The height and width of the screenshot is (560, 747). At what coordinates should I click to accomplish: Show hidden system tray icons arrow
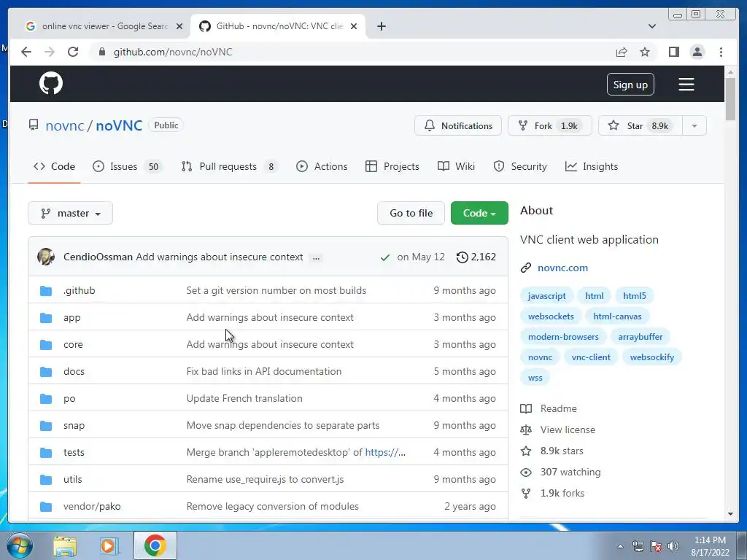click(x=620, y=546)
